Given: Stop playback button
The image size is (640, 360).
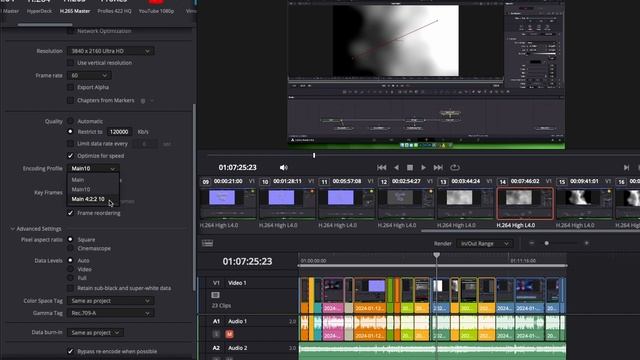Looking at the screenshot, I should (x=410, y=167).
